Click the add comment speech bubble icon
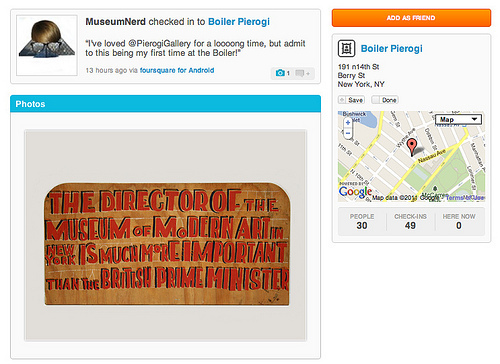 click(302, 73)
